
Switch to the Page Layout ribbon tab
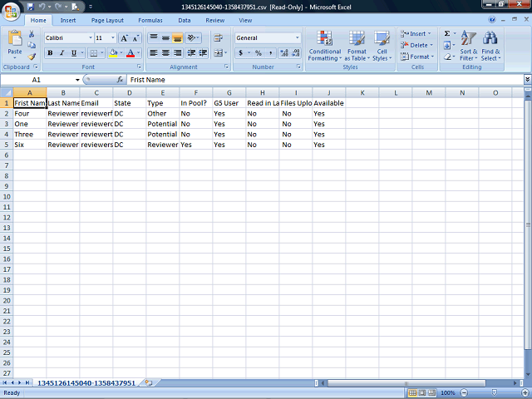click(x=107, y=20)
